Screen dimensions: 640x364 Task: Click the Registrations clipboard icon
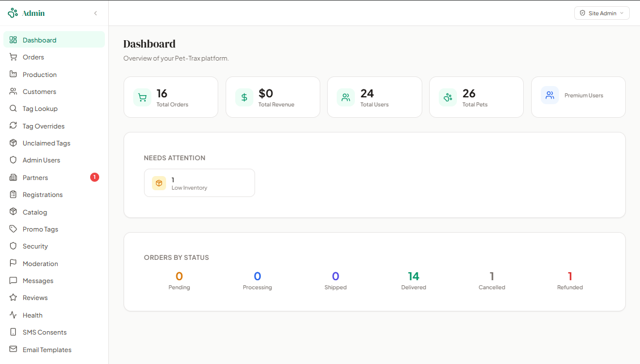click(13, 194)
